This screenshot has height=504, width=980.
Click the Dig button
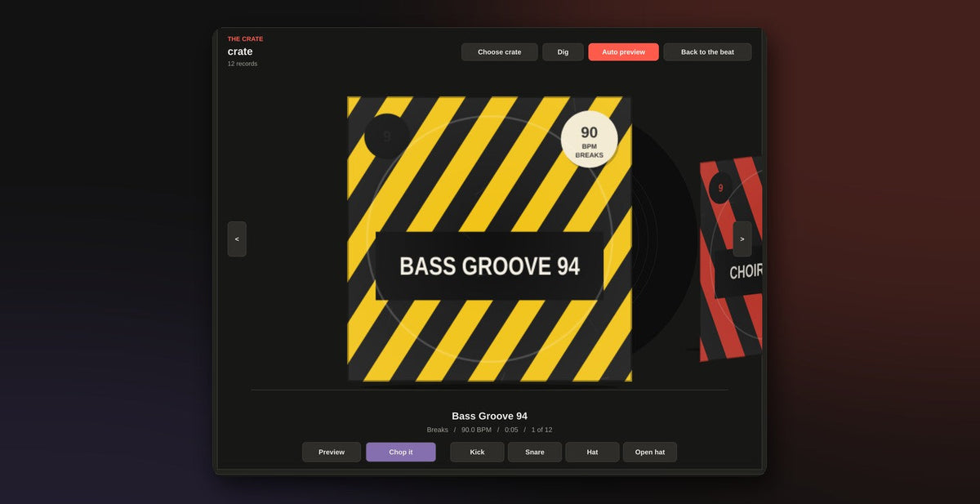point(563,52)
